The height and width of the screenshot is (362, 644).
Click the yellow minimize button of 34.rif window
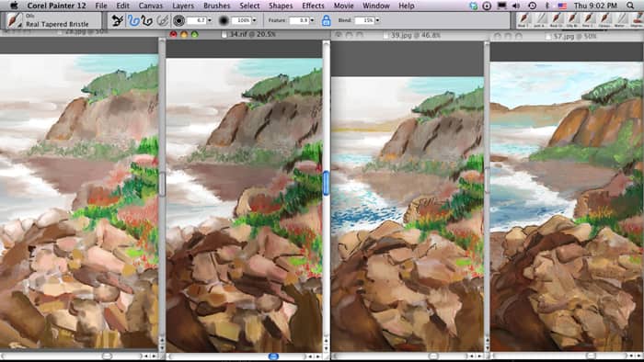click(x=184, y=34)
